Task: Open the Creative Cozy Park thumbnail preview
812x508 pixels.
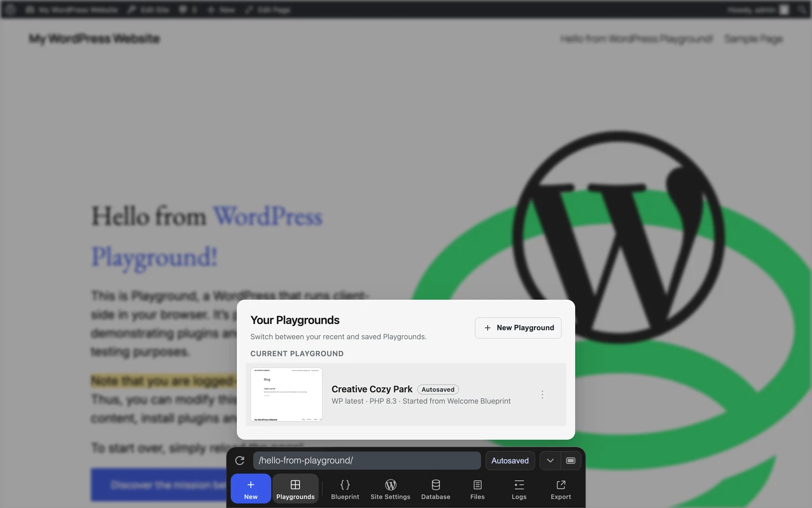Action: 286,395
